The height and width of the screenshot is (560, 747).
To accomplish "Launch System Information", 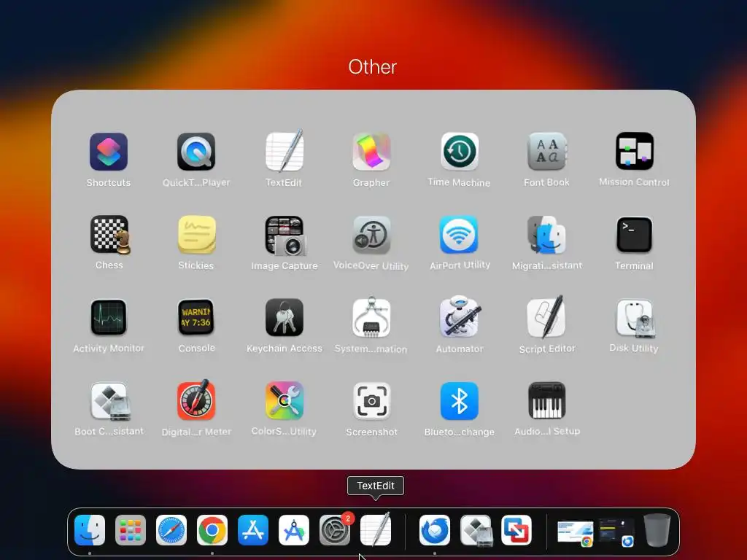I will click(x=371, y=318).
